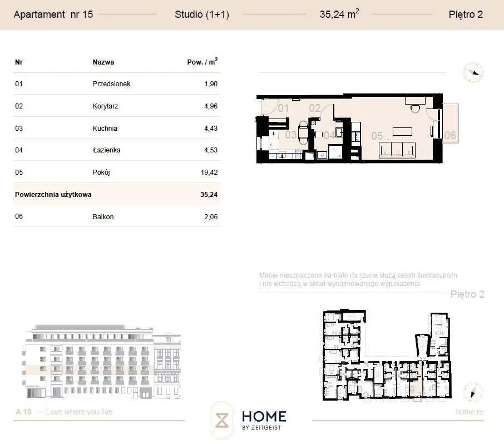This screenshot has width=504, height=444.
Task: Click the 'Kuchnia' row name
Action: pos(105,129)
